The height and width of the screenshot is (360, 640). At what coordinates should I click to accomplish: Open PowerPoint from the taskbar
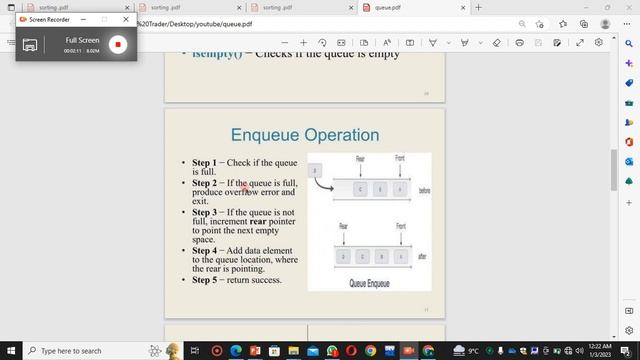pyautogui.click(x=255, y=351)
